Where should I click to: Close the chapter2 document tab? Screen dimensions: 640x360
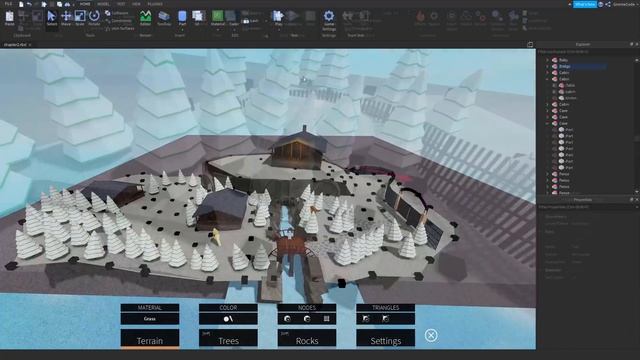click(x=30, y=44)
